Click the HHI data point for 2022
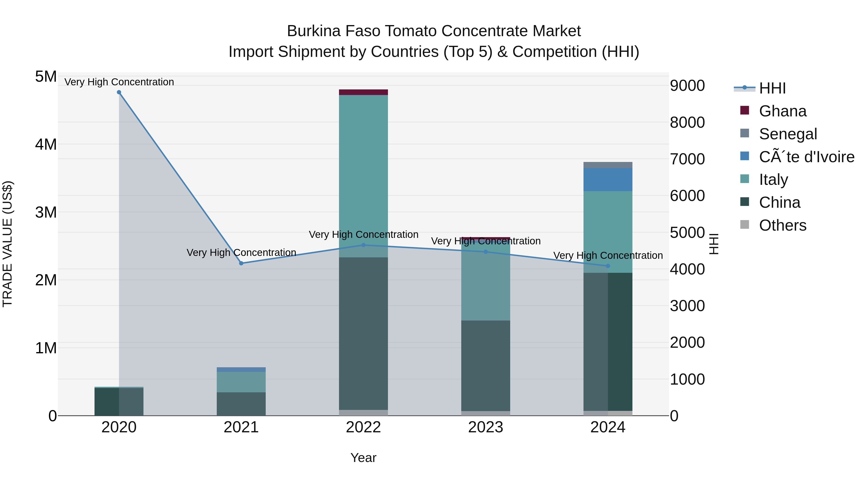 click(363, 245)
